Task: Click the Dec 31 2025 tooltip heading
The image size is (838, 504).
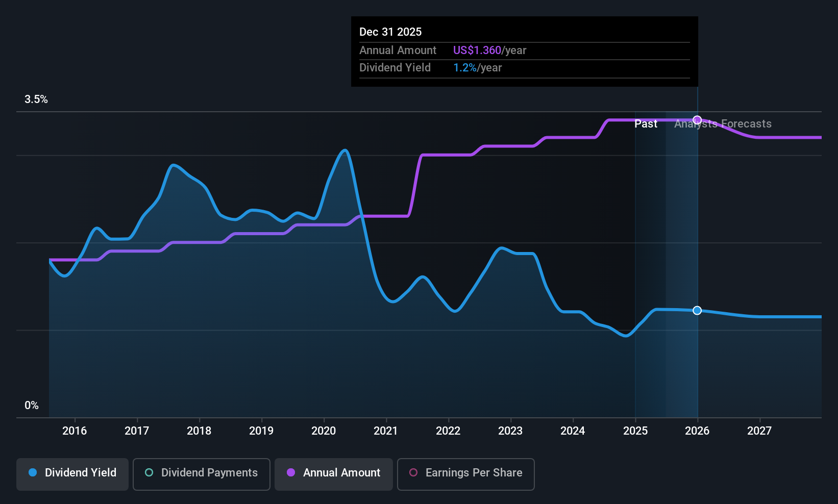Action: tap(390, 32)
